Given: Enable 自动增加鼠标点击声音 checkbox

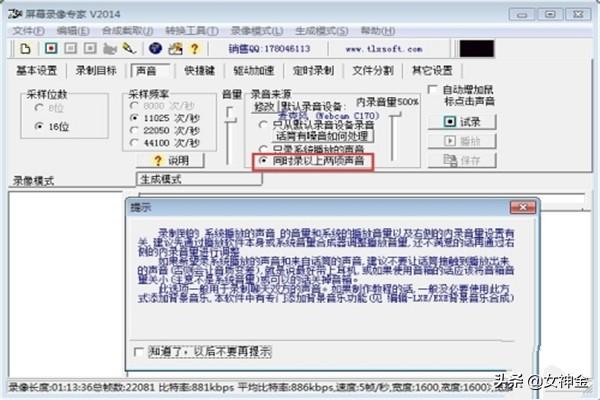Looking at the screenshot, I should click(x=432, y=90).
